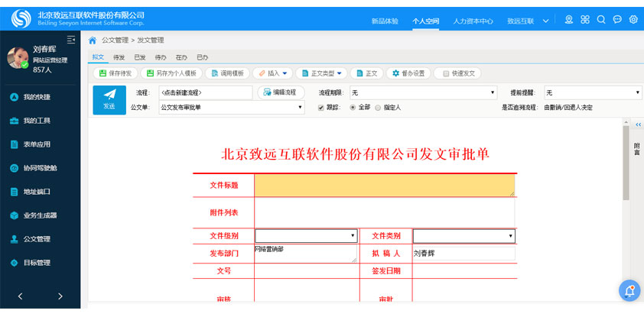Click the 正文 toolbar button
Image resolution: width=644 pixels, height=317 pixels.
click(x=367, y=73)
